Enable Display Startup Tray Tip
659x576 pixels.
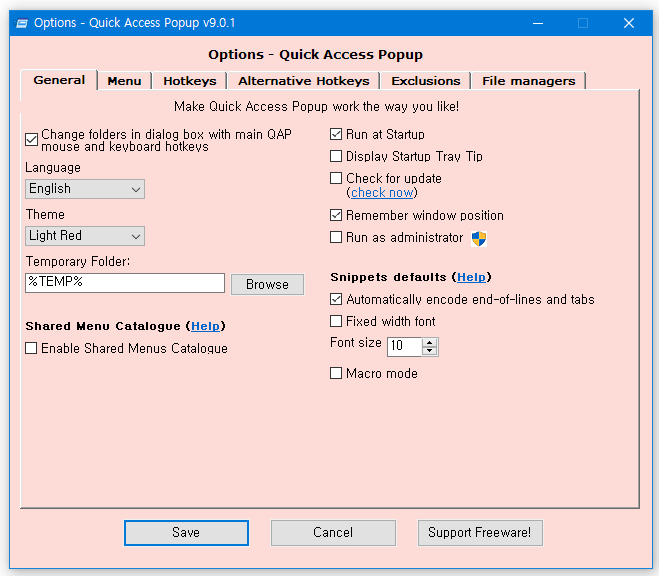tap(336, 156)
